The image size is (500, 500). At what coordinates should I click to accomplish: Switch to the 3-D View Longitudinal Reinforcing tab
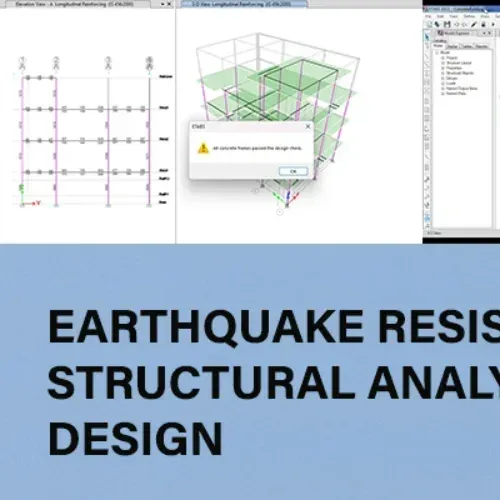(x=244, y=4)
